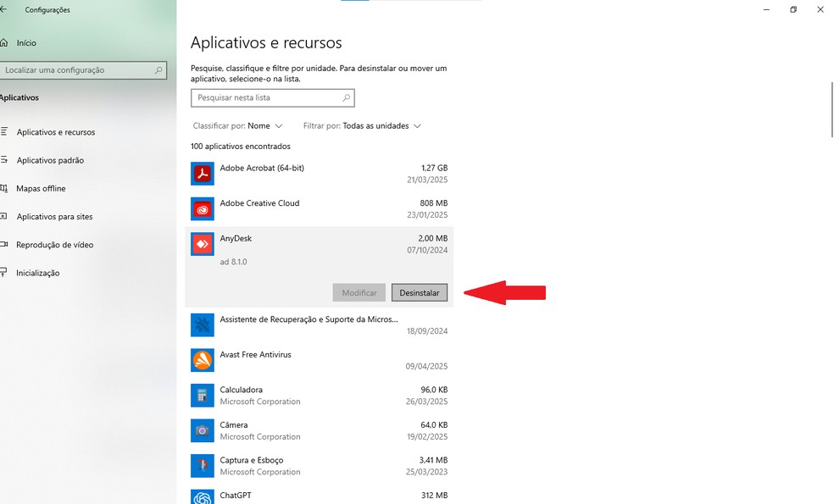Viewport: 834px width, 504px height.
Task: Go to Início settings home
Action: [26, 43]
